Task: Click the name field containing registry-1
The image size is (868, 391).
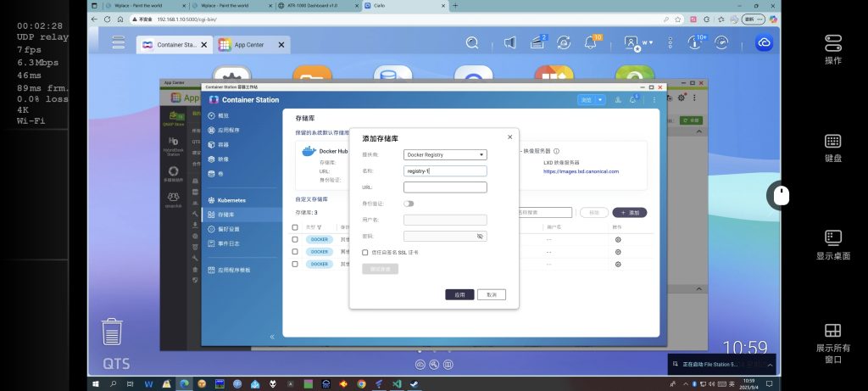Action: coord(445,171)
